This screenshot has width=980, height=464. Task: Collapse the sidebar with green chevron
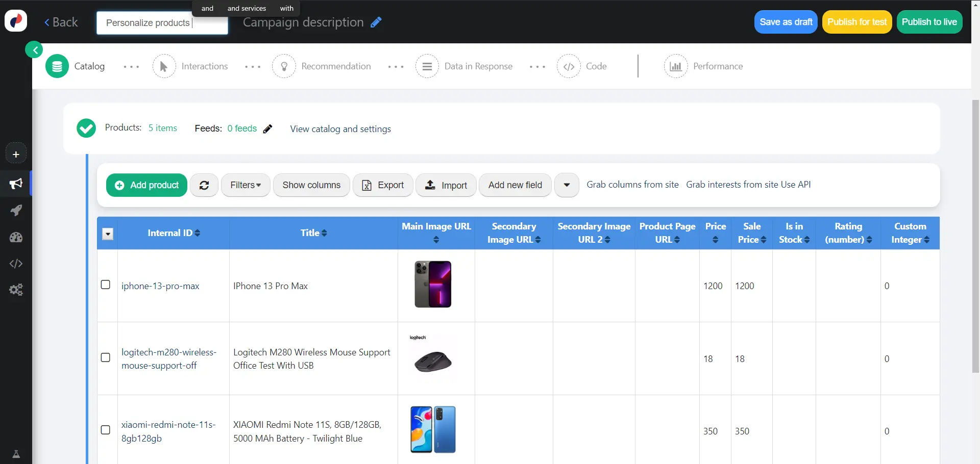[34, 49]
